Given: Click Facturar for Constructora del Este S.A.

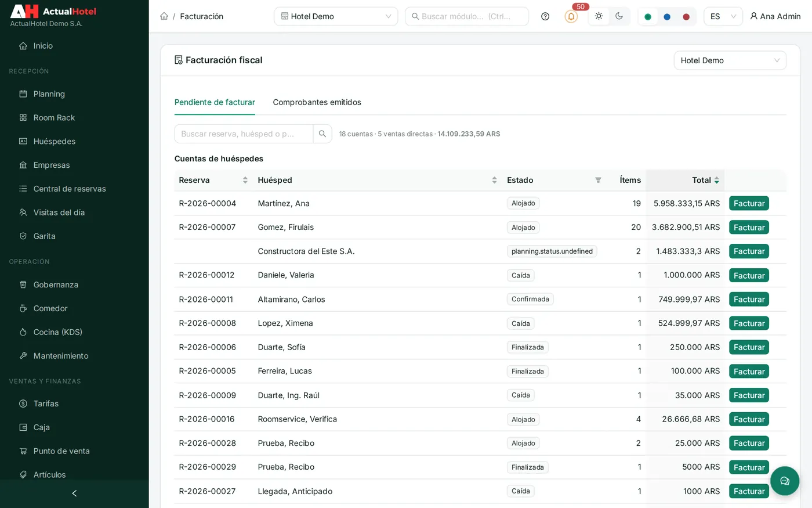Looking at the screenshot, I should (749, 251).
